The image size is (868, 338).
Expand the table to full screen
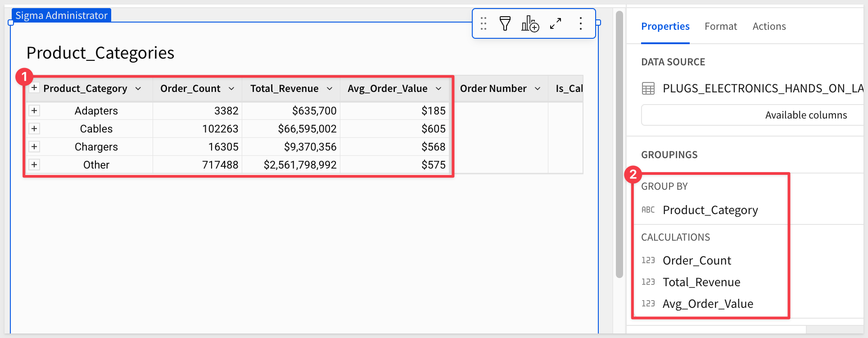click(x=556, y=23)
